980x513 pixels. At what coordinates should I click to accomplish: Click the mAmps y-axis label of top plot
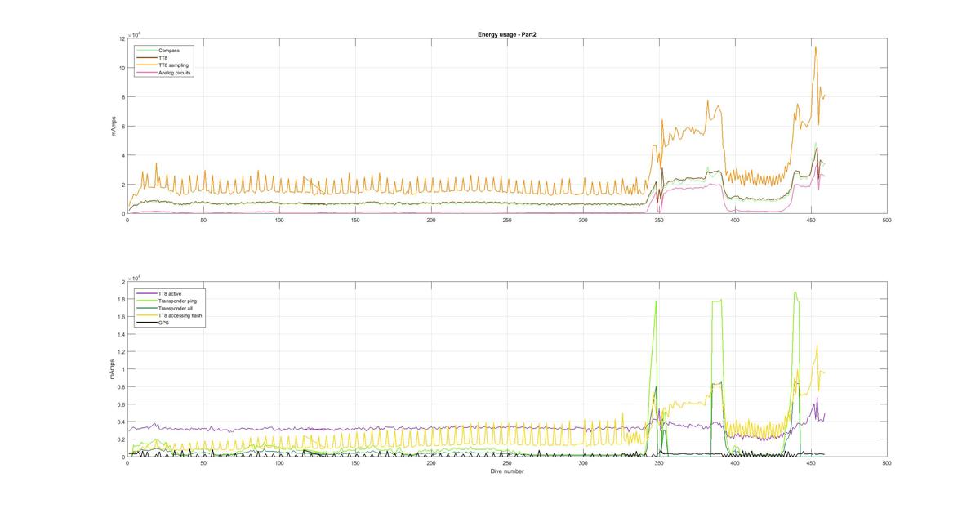point(114,127)
